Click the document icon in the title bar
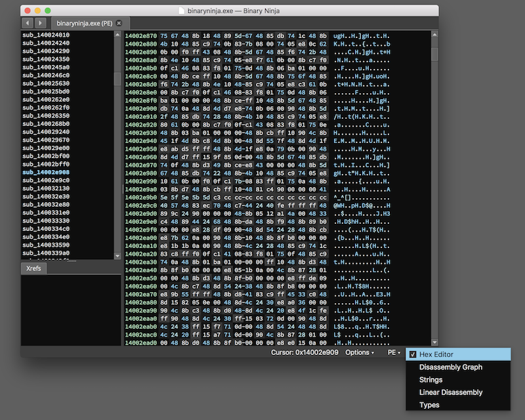The image size is (525, 420). 182,10
